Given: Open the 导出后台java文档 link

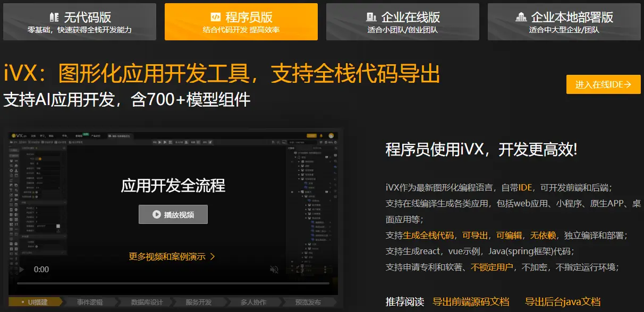Looking at the screenshot, I should point(563,302).
